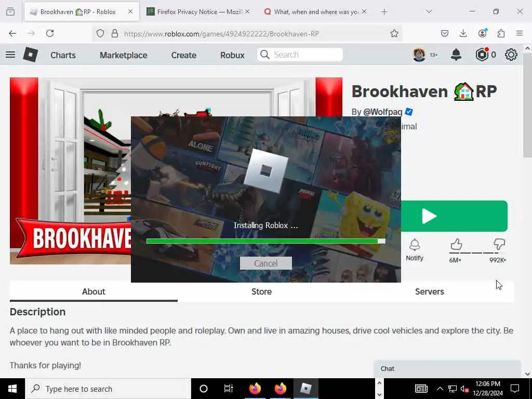Open the Roblox hamburger navigation menu
The width and height of the screenshot is (532, 399).
[10, 55]
